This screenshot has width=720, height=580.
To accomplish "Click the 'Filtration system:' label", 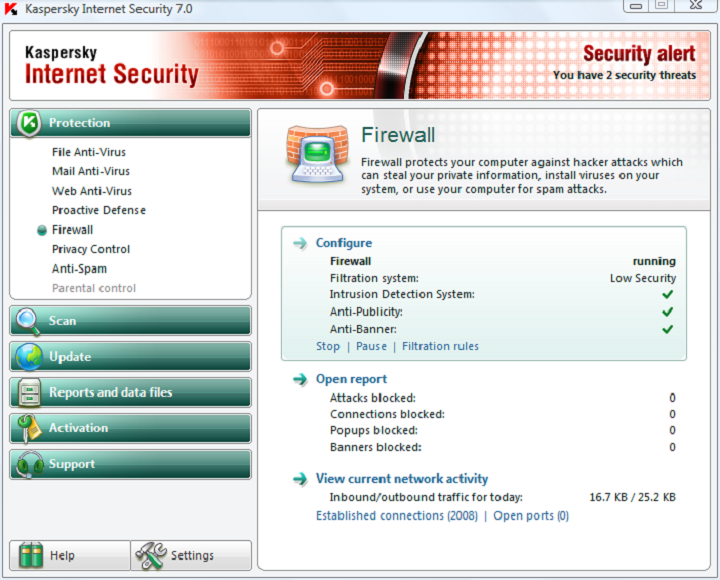I will point(374,278).
